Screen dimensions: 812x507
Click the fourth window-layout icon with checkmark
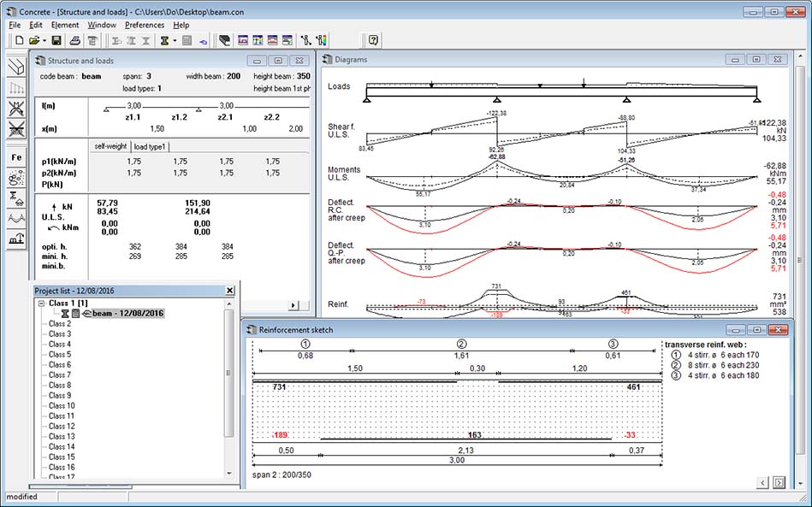[x=287, y=40]
